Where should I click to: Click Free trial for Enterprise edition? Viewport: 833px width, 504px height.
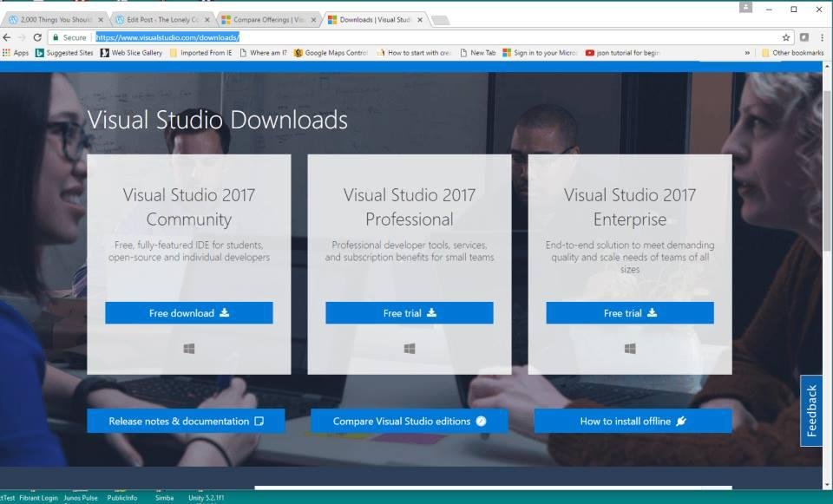(x=630, y=313)
